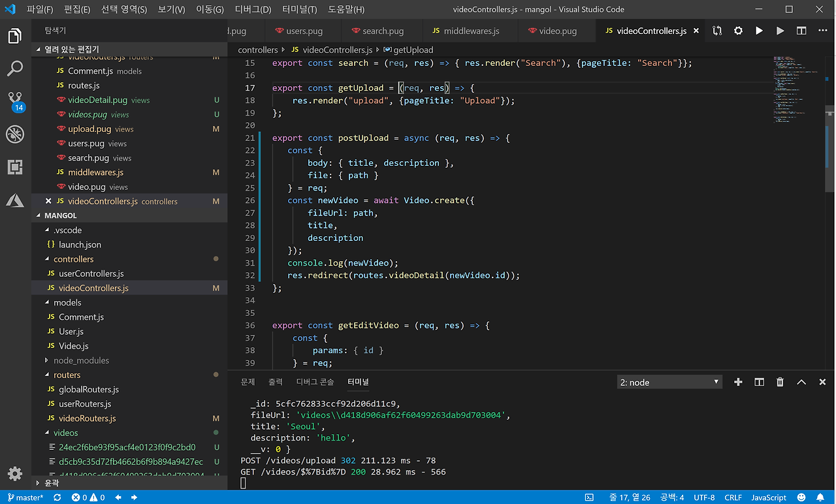This screenshot has width=836, height=504.
Task: Expand the outline section at the bottom of the sidebar
Action: 51,483
